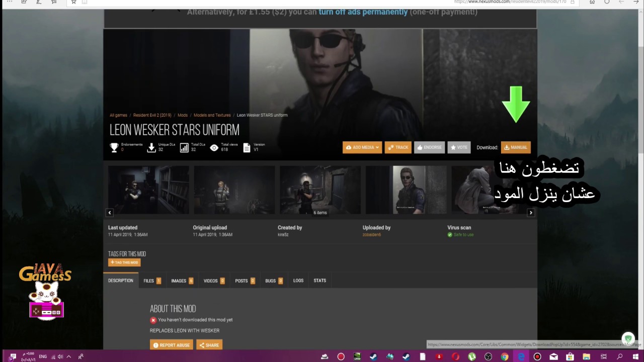Click the Total DLs bar chart icon
Viewport: 644px width, 362px height.
[x=184, y=147]
